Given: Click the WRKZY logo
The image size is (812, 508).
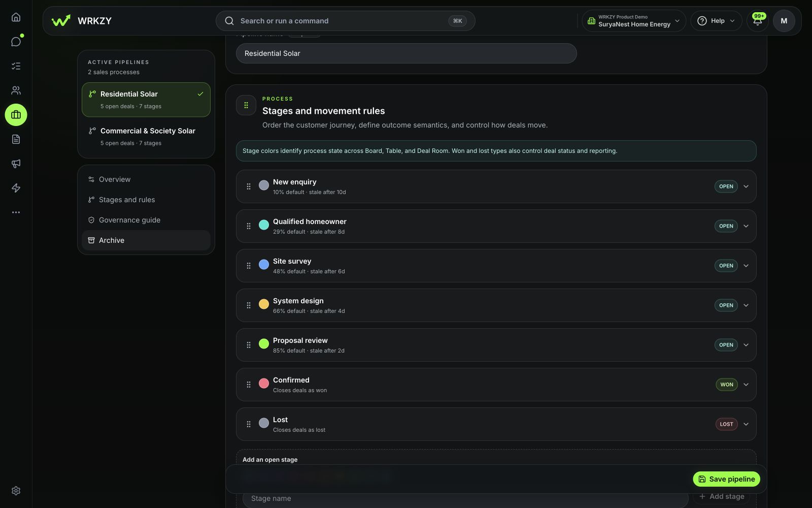Looking at the screenshot, I should [82, 21].
